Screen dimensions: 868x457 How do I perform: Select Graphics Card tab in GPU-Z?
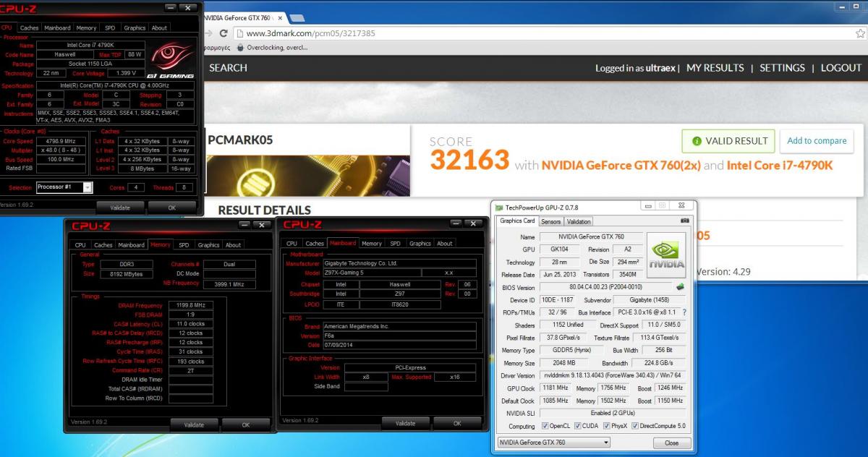(517, 221)
